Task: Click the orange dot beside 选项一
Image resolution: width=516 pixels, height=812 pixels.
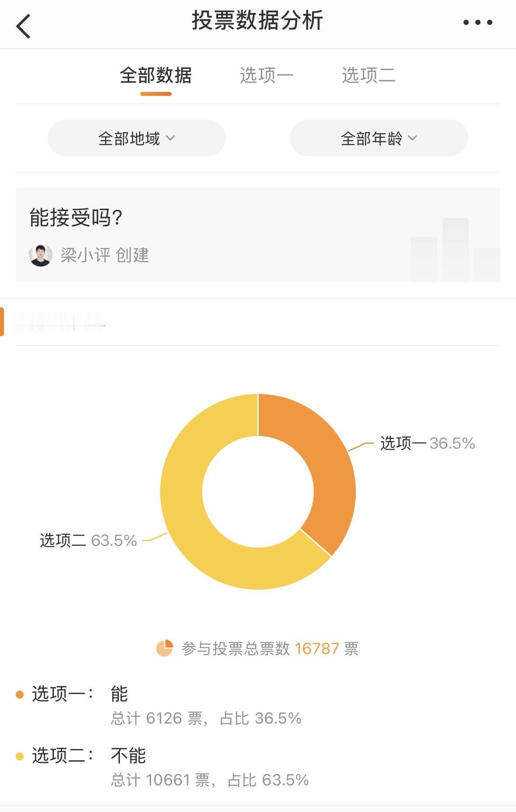Action: coord(20,695)
